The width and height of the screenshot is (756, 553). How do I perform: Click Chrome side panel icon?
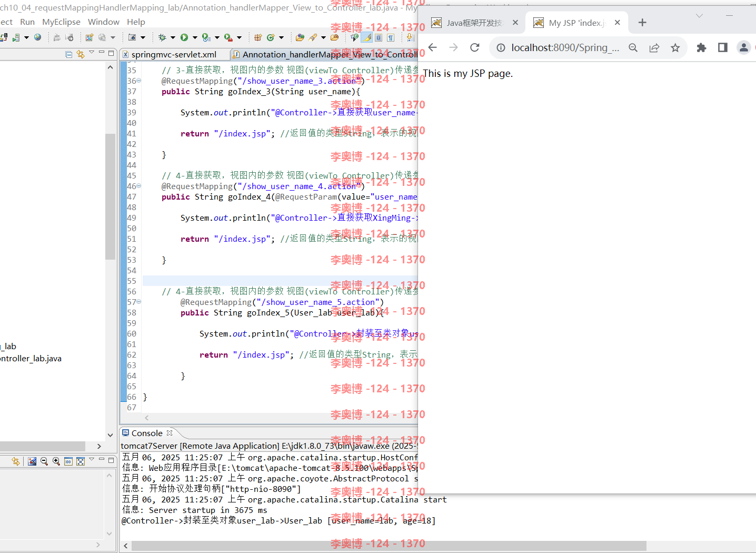723,48
